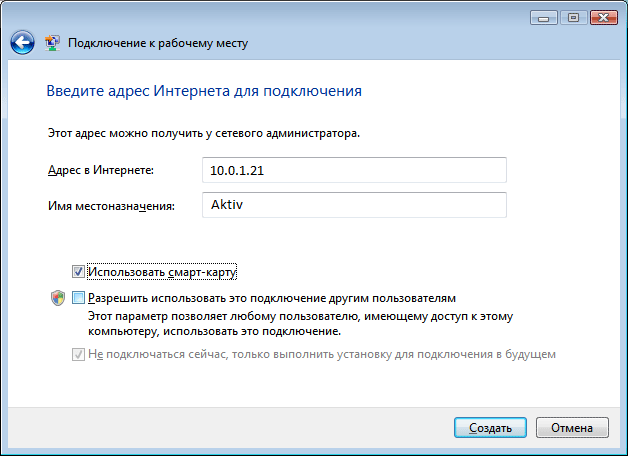Click the Создать button

[490, 428]
